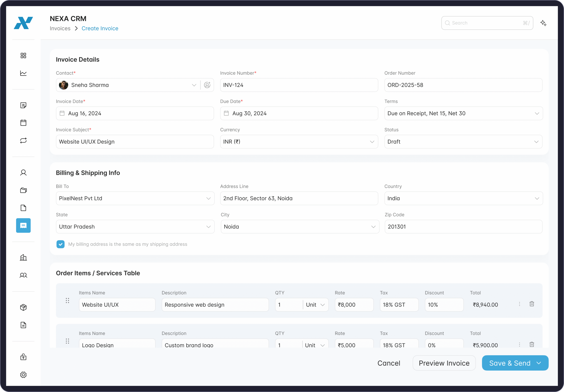Click the AI sparkle icon near search bar
The image size is (564, 392).
click(543, 23)
